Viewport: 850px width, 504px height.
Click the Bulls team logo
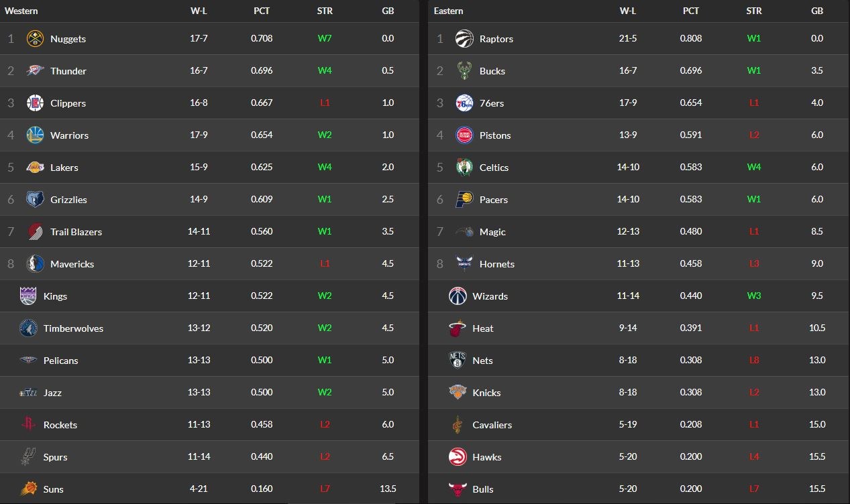[x=457, y=489]
